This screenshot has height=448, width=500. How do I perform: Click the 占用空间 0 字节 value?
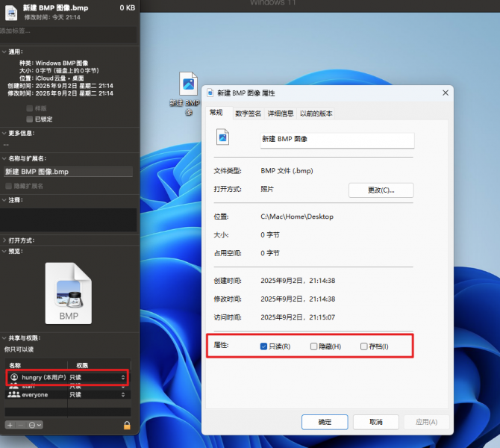[270, 253]
